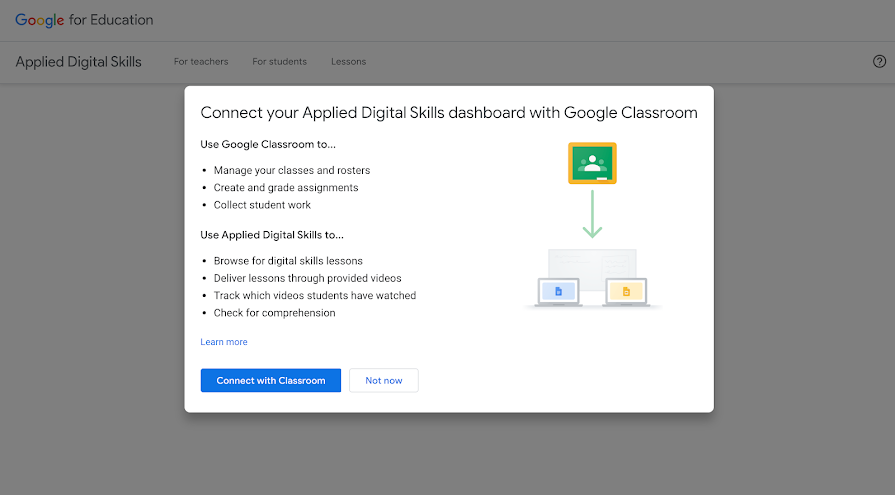Click 'Use Applied Digital Skills to...' heading

tap(272, 235)
